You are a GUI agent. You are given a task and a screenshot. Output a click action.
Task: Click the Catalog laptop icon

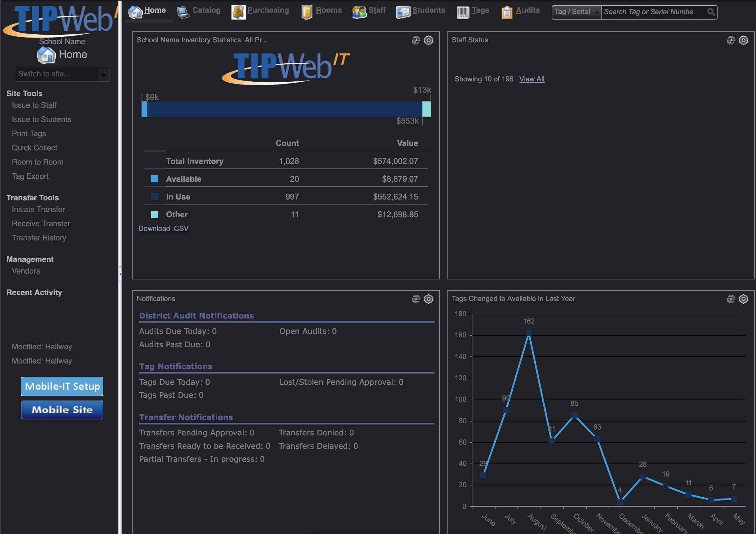coord(183,12)
